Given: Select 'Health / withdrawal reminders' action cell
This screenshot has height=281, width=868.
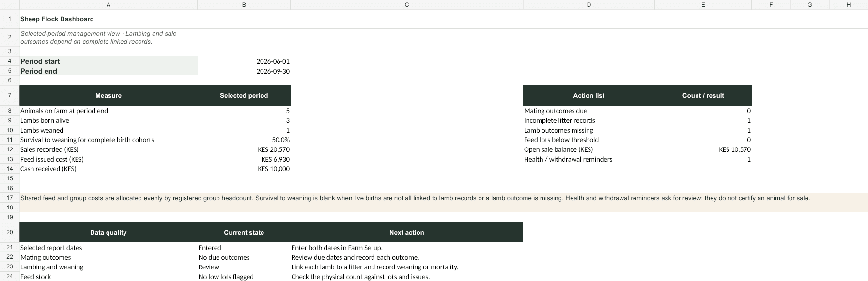Looking at the screenshot, I should pyautogui.click(x=589, y=159).
